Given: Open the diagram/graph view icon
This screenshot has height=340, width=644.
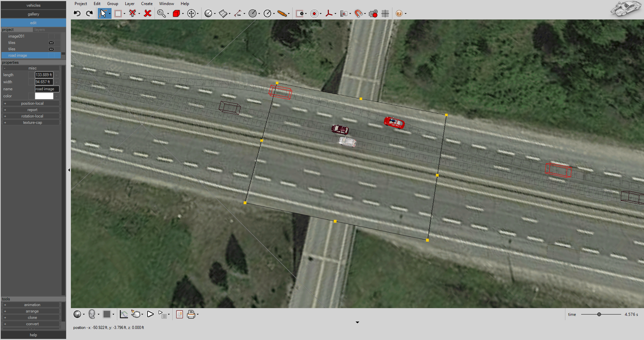Looking at the screenshot, I should click(x=124, y=314).
